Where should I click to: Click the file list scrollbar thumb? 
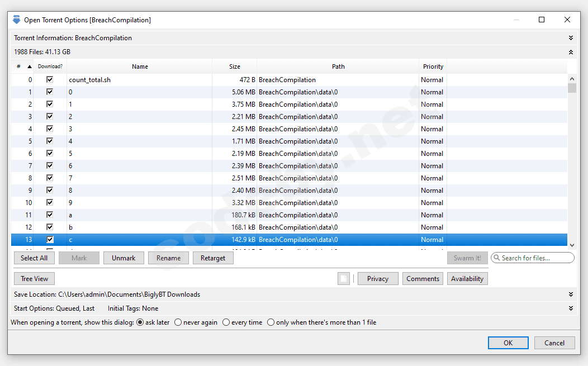point(572,88)
